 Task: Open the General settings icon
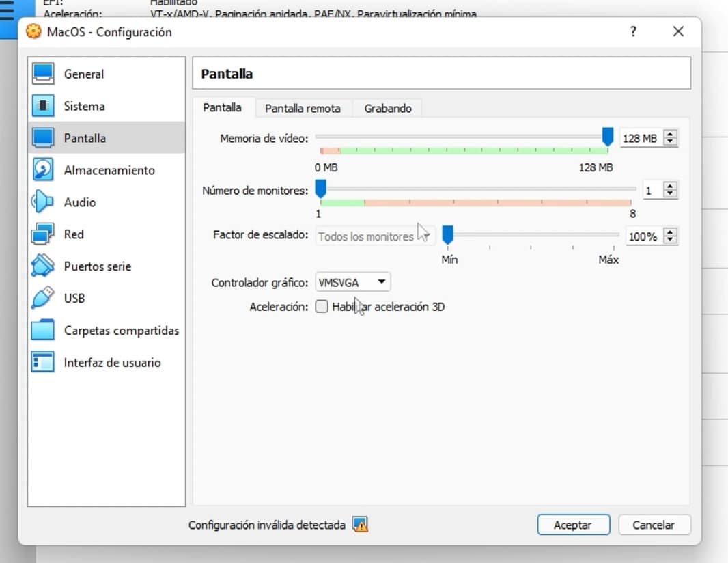[x=43, y=74]
